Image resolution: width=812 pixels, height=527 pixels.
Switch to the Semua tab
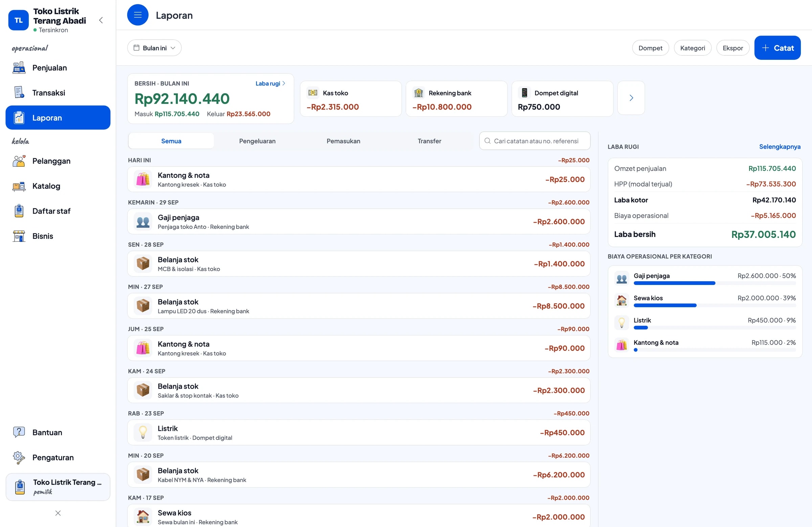pyautogui.click(x=171, y=141)
